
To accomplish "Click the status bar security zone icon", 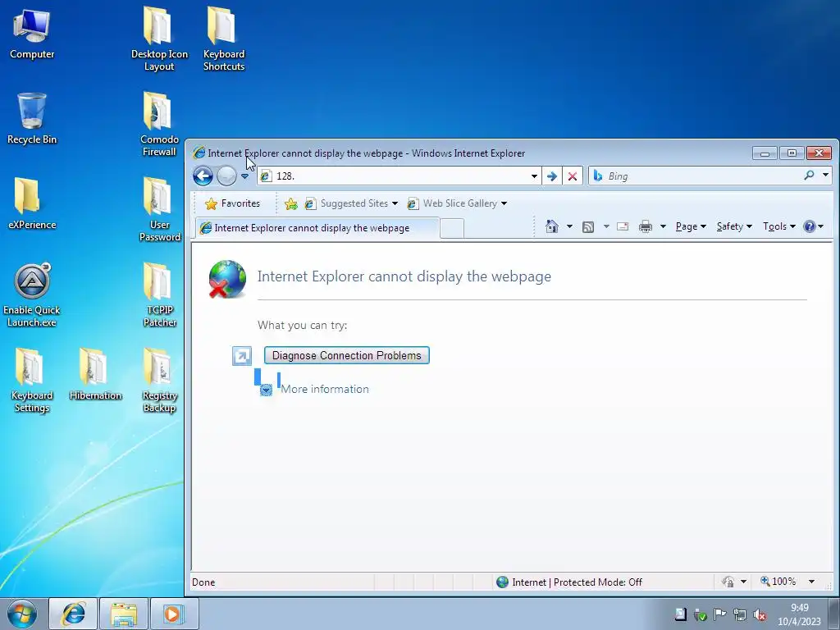I will pyautogui.click(x=502, y=582).
